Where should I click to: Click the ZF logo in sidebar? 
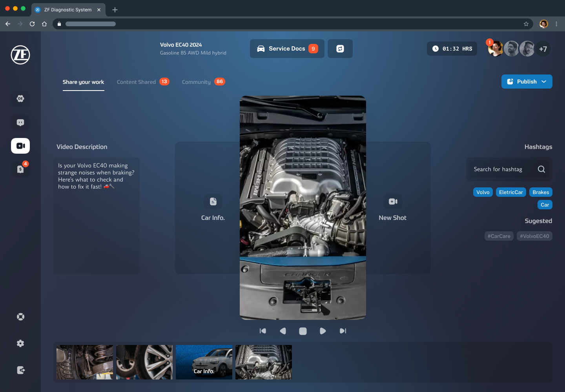coord(20,55)
